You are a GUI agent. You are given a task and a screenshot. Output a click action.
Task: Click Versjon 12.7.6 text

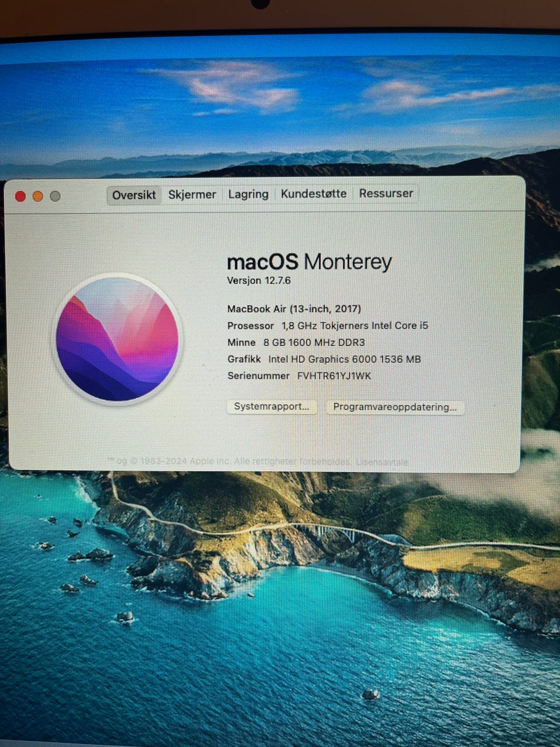pyautogui.click(x=258, y=281)
